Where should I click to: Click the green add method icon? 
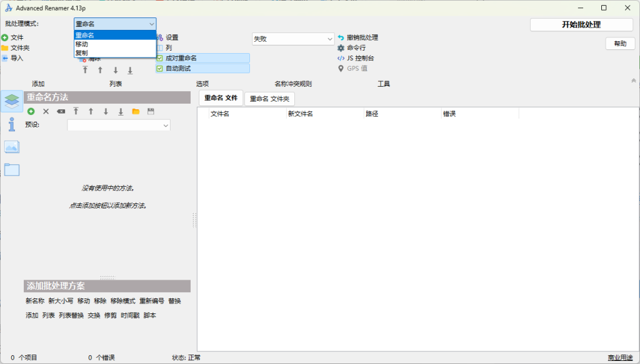click(31, 111)
